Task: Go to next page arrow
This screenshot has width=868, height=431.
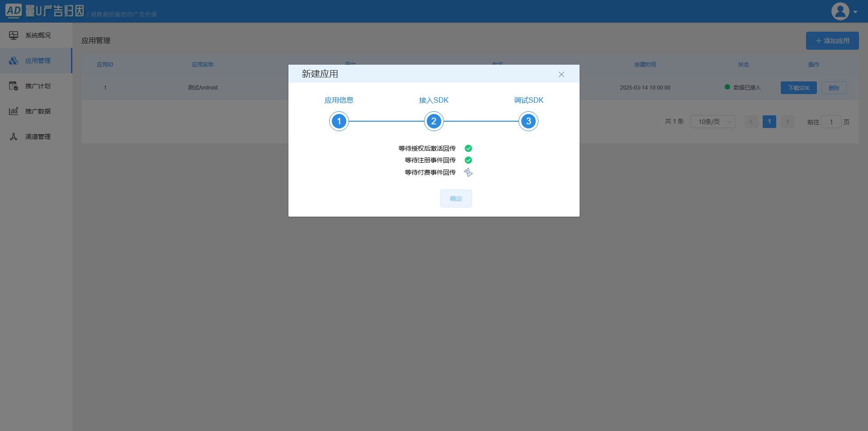Action: point(788,122)
